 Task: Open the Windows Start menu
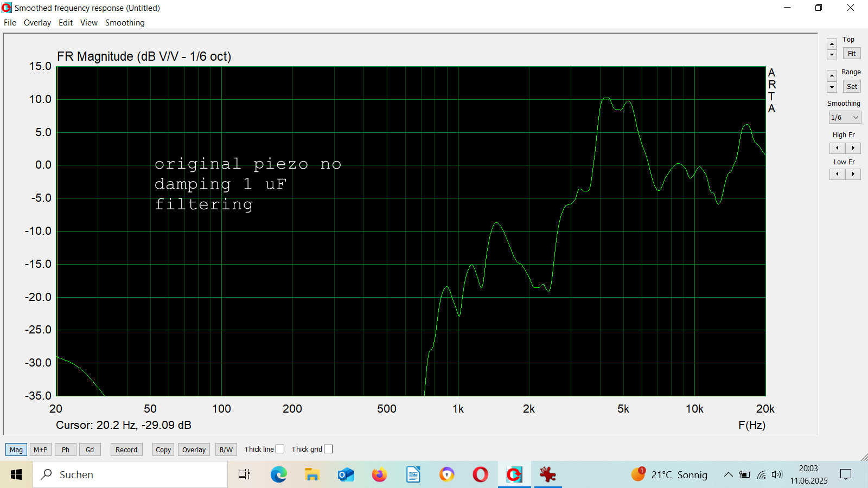(x=16, y=474)
